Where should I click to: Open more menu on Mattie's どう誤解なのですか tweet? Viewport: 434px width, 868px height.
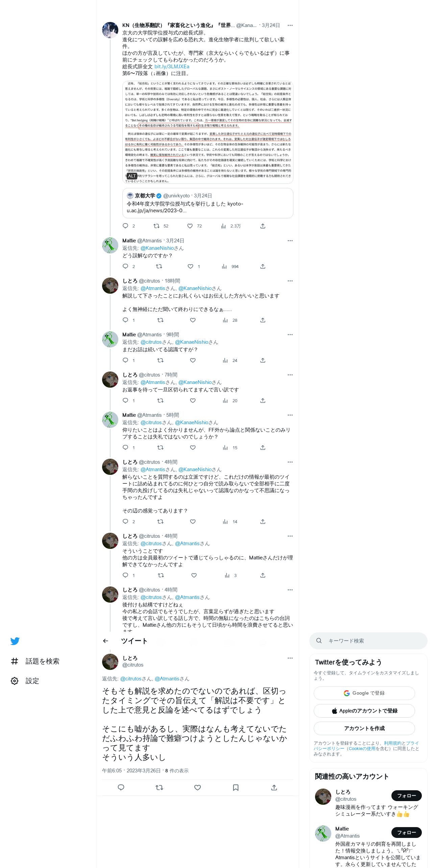click(290, 241)
